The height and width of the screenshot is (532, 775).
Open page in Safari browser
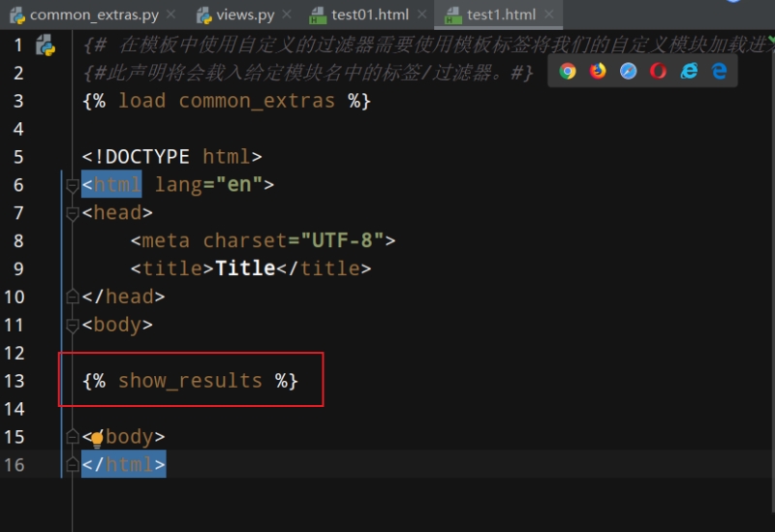(x=628, y=71)
